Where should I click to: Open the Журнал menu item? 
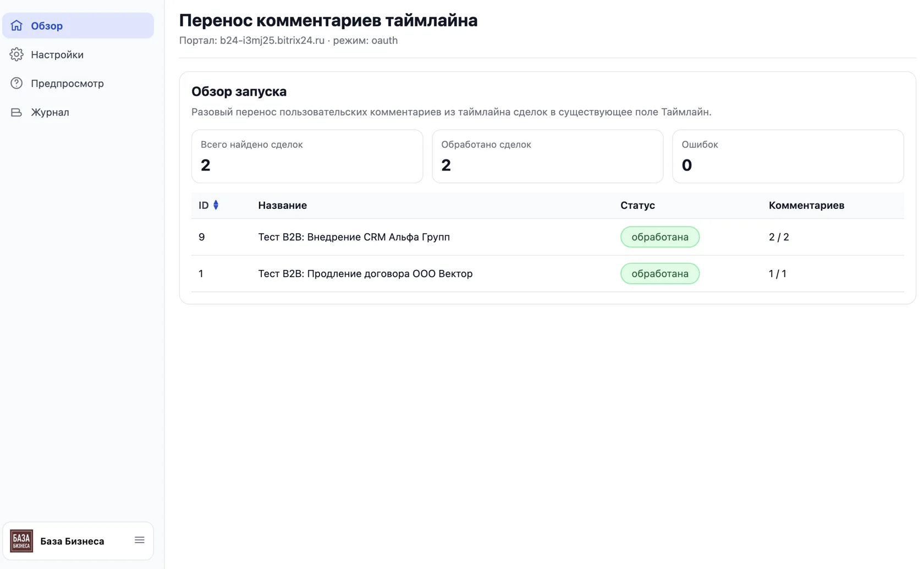pyautogui.click(x=78, y=112)
